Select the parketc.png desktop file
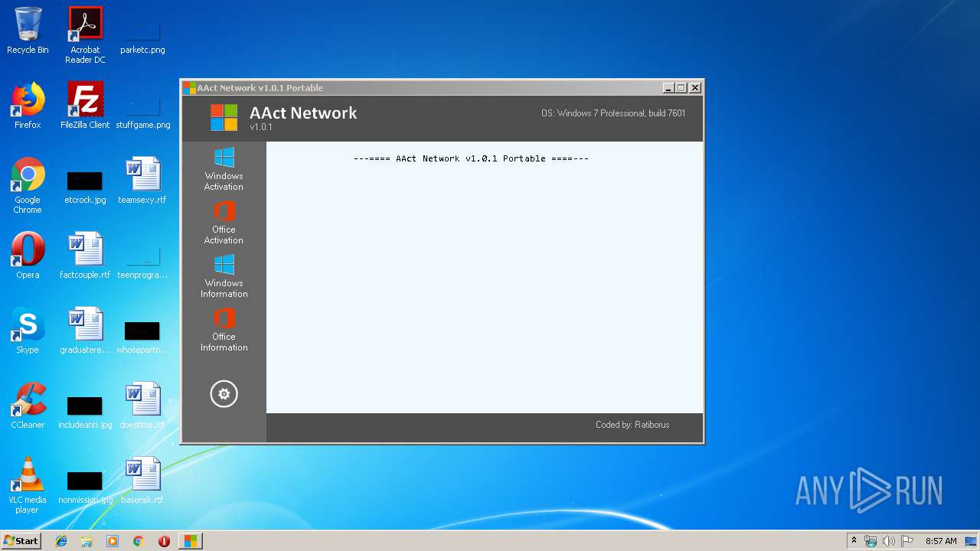The width and height of the screenshot is (980, 551). coord(142,35)
